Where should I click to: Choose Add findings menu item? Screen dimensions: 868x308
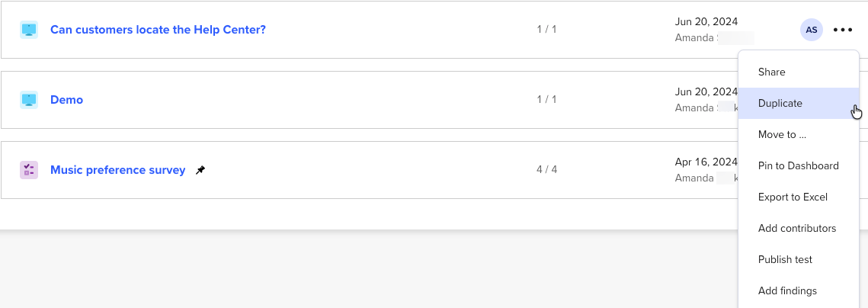tap(787, 290)
